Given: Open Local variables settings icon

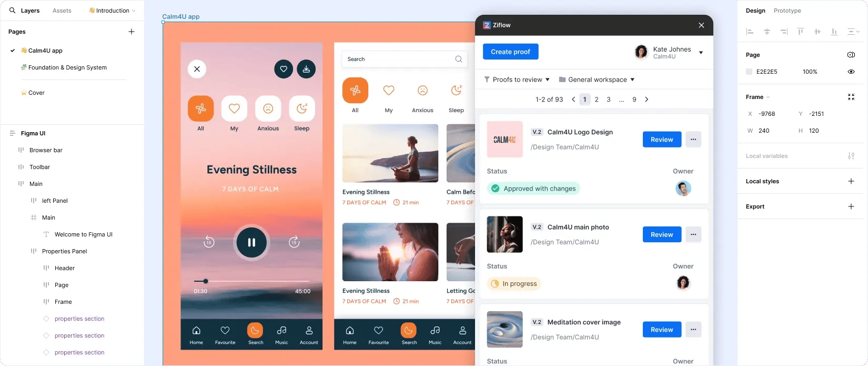Looking at the screenshot, I should tap(851, 156).
